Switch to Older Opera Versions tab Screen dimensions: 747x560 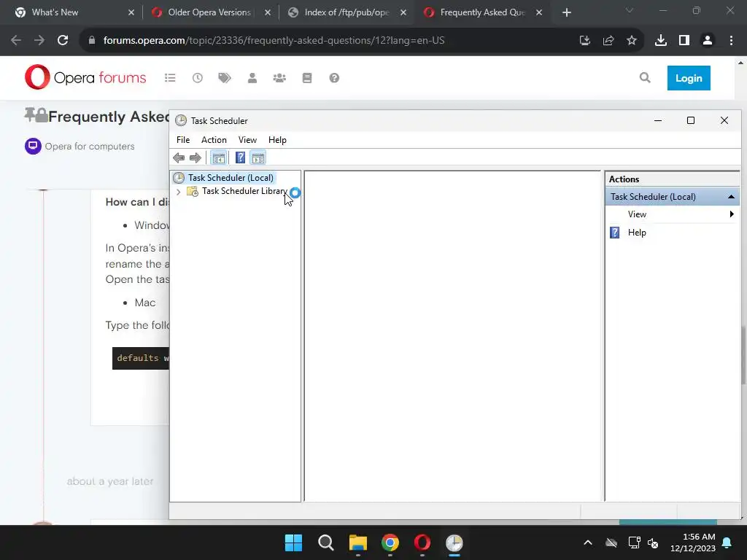211,12
